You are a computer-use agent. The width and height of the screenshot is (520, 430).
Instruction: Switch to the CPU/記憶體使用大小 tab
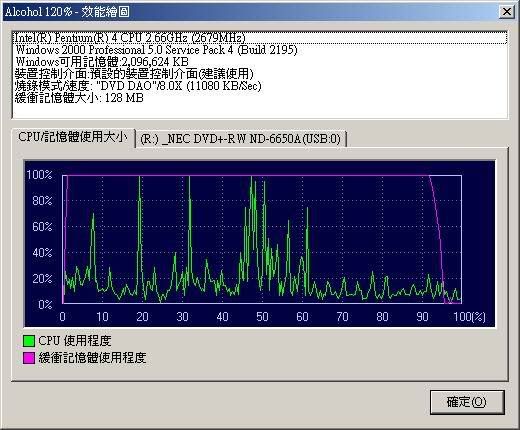pyautogui.click(x=73, y=137)
